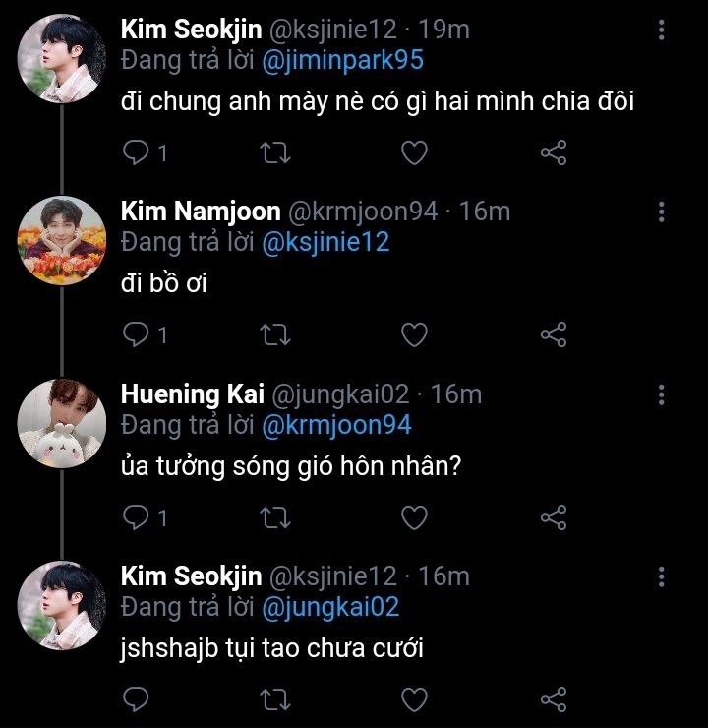Share Seokjin's "chia đôi" tweet
This screenshot has width=708, height=728.
[554, 152]
